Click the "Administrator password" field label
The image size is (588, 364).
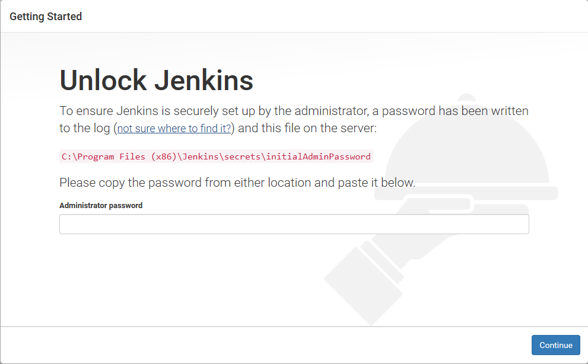pos(101,206)
